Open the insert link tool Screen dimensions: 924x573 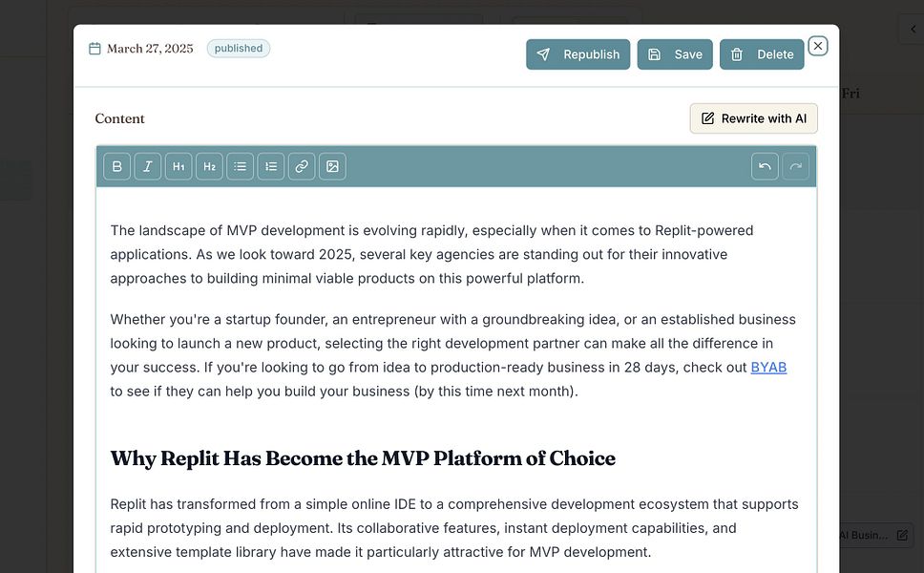(302, 165)
